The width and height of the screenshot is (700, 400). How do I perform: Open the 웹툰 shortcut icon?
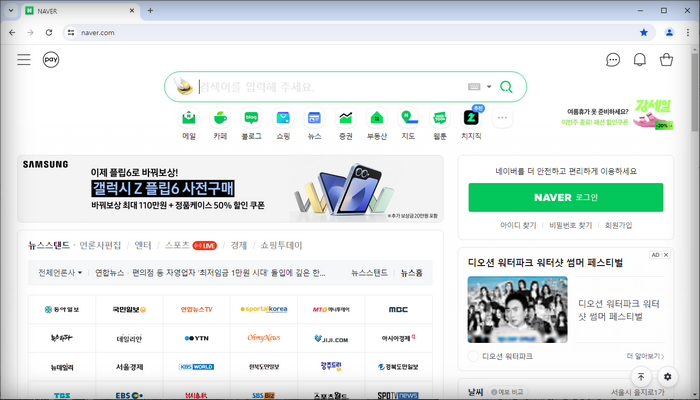pos(440,118)
